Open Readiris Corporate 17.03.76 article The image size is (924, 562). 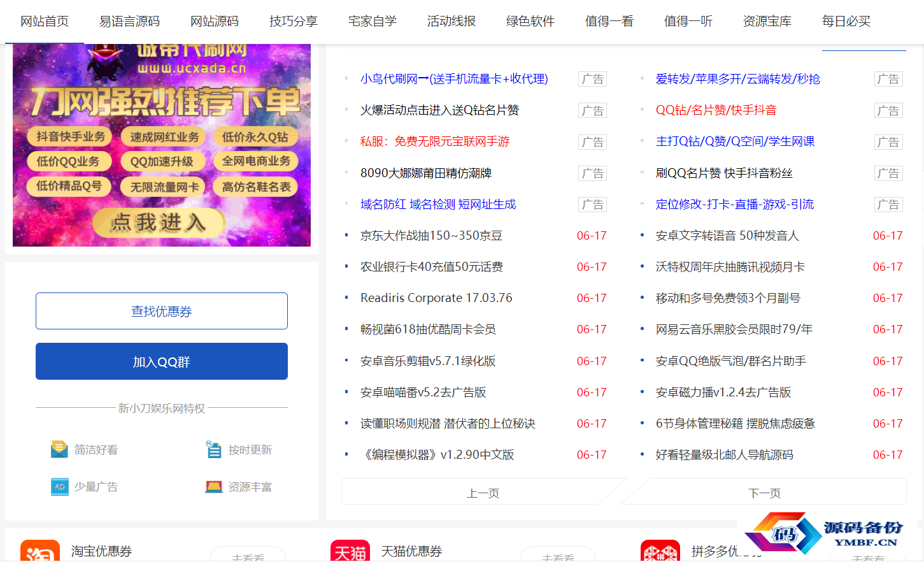point(436,298)
